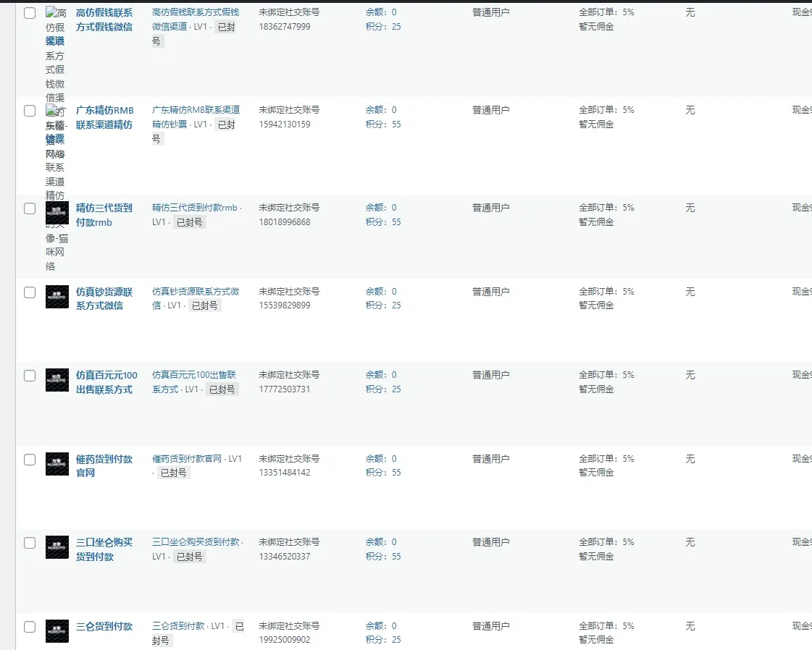This screenshot has width=812, height=650.
Task: Open user link 催药货到付款官网
Action: point(104,465)
